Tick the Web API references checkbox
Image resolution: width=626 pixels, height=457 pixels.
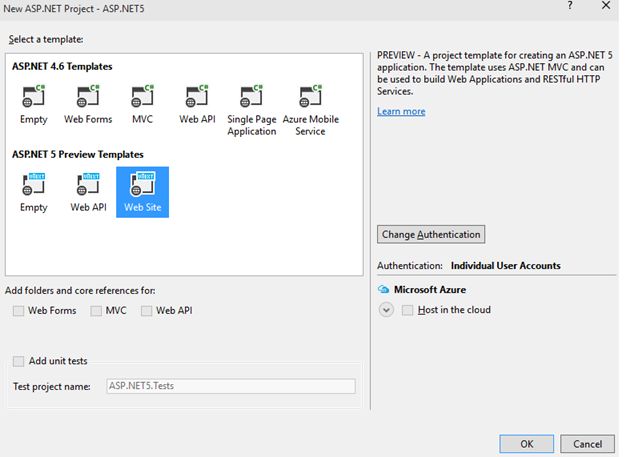[147, 311]
